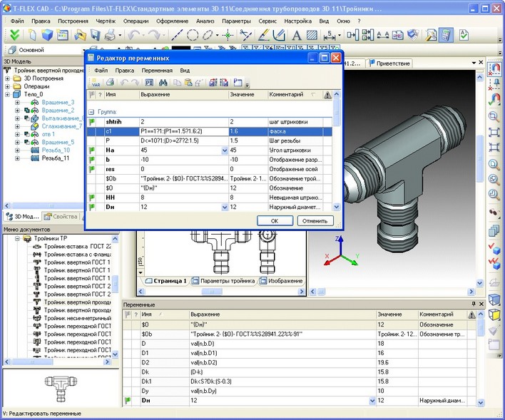Toggle the green flag on shtrih row
This screenshot has height=420, width=505.
(x=92, y=122)
